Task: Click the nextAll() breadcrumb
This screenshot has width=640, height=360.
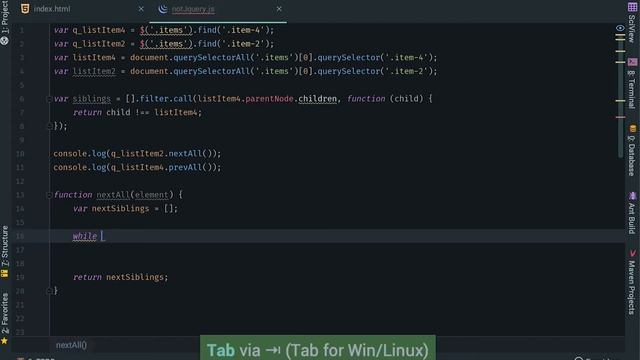Action: pyautogui.click(x=71, y=345)
